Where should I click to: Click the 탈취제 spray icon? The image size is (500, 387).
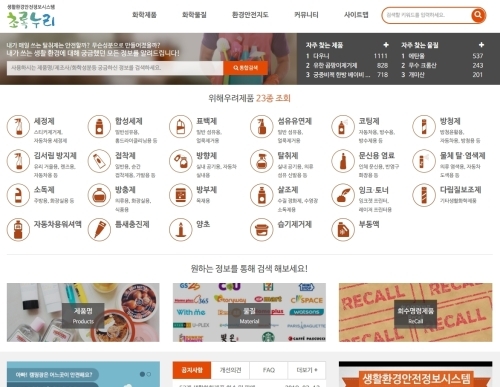262,161
